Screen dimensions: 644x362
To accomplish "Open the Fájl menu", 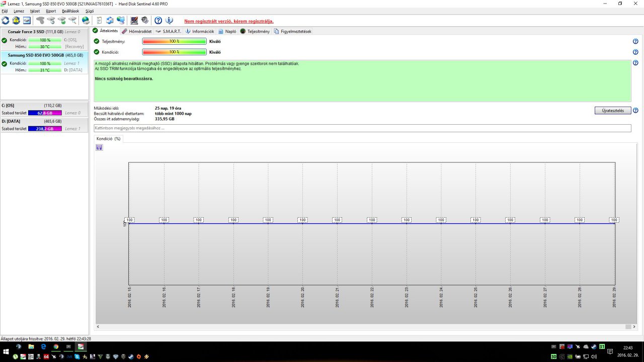I will pos(5,11).
